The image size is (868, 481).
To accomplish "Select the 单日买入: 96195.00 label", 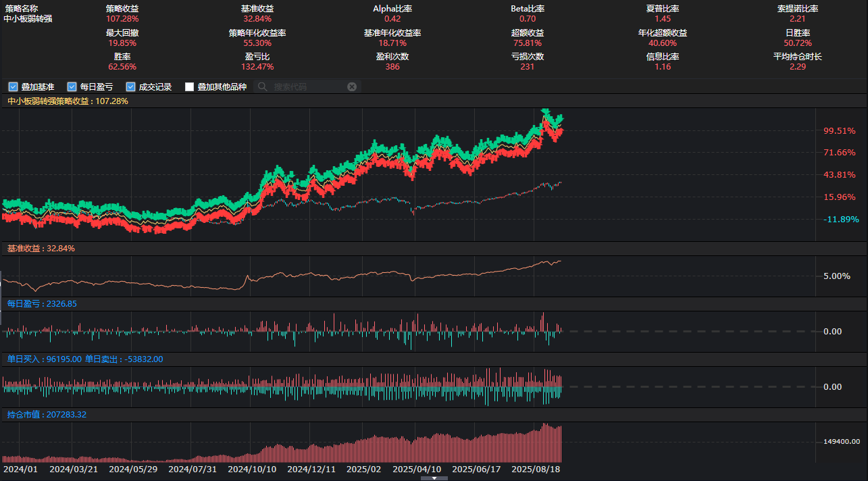I will pos(44,359).
